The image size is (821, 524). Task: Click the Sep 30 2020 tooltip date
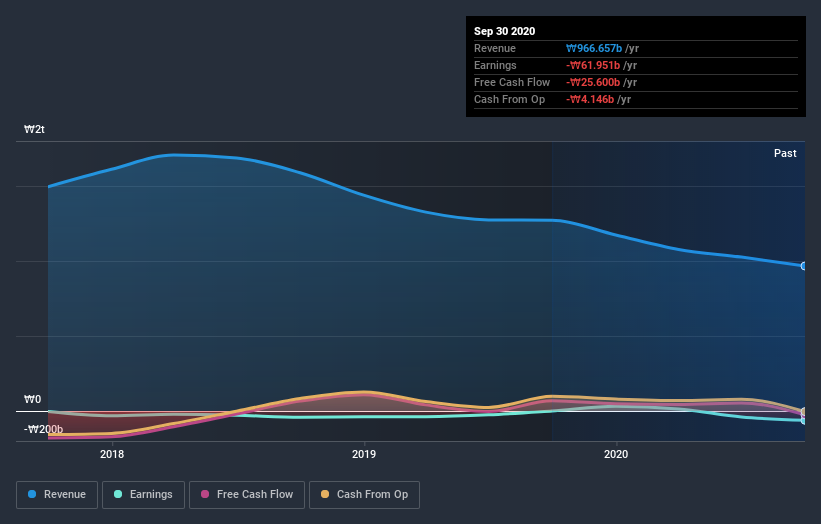504,31
